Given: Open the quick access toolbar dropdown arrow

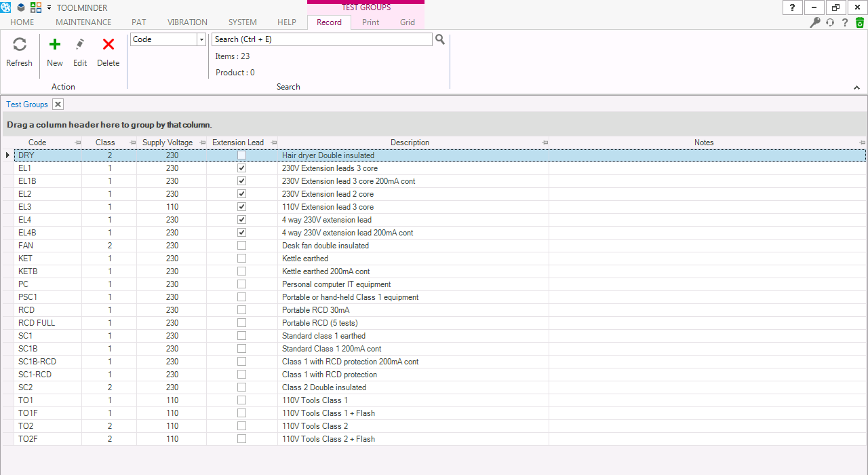Looking at the screenshot, I should tap(49, 7).
